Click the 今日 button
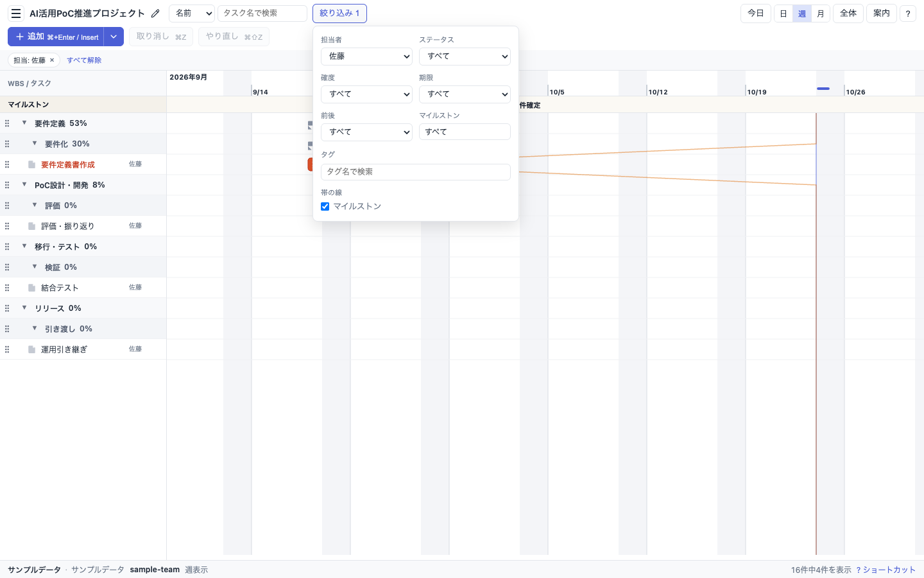Screen dimensions: 924x578 (x=756, y=13)
